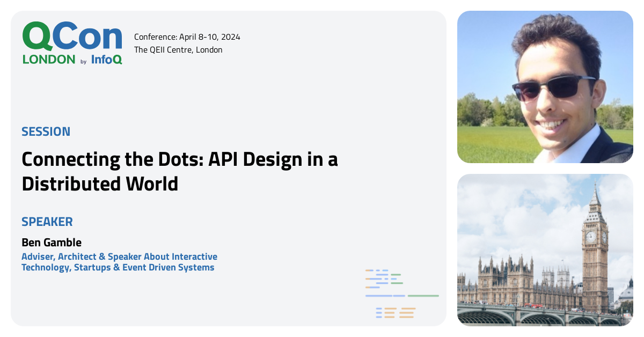Click the SESSION section label
Screen dimensions: 644x337
coord(46,131)
